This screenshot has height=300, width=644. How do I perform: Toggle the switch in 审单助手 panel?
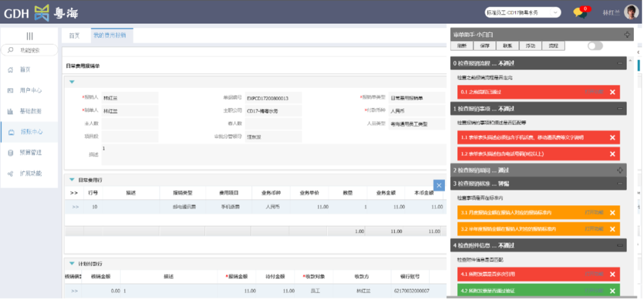pos(595,46)
